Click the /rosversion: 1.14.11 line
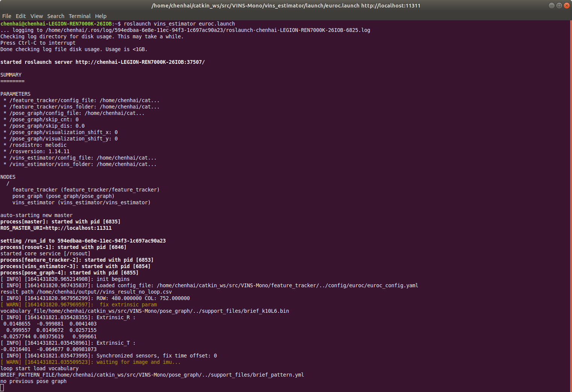The height and width of the screenshot is (392, 572). pos(36,151)
